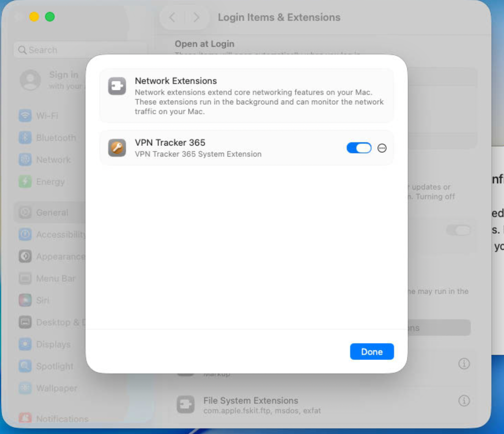
Task: Open Siri settings label
Action: pos(43,301)
